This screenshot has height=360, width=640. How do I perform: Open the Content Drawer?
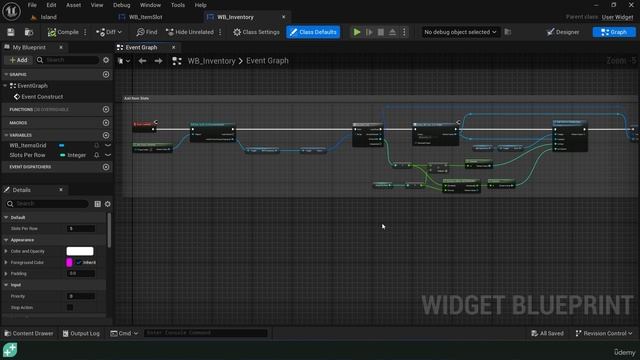pos(29,333)
